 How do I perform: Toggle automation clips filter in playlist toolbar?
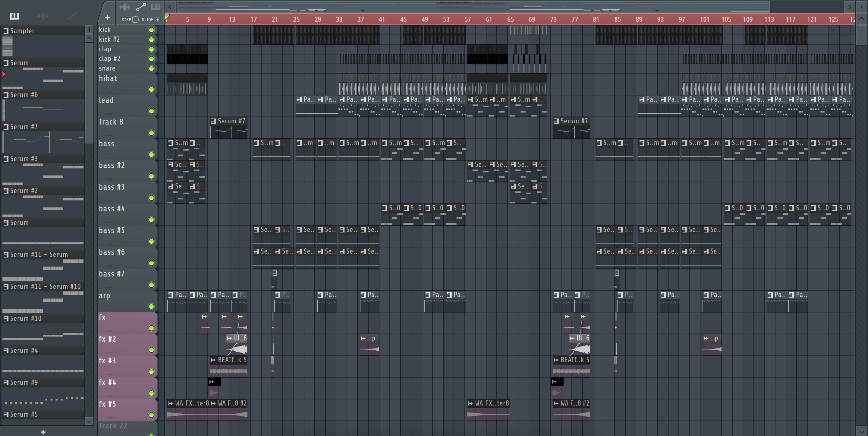tap(141, 7)
